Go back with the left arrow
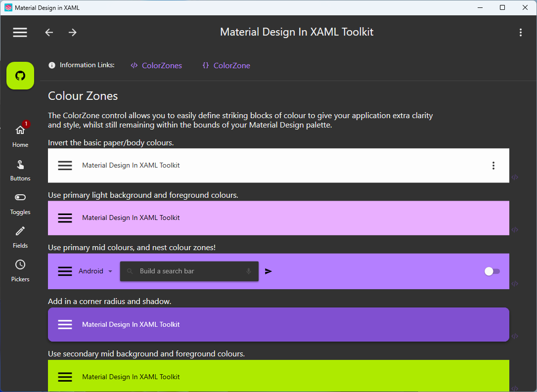Image resolution: width=537 pixels, height=392 pixels. point(49,33)
